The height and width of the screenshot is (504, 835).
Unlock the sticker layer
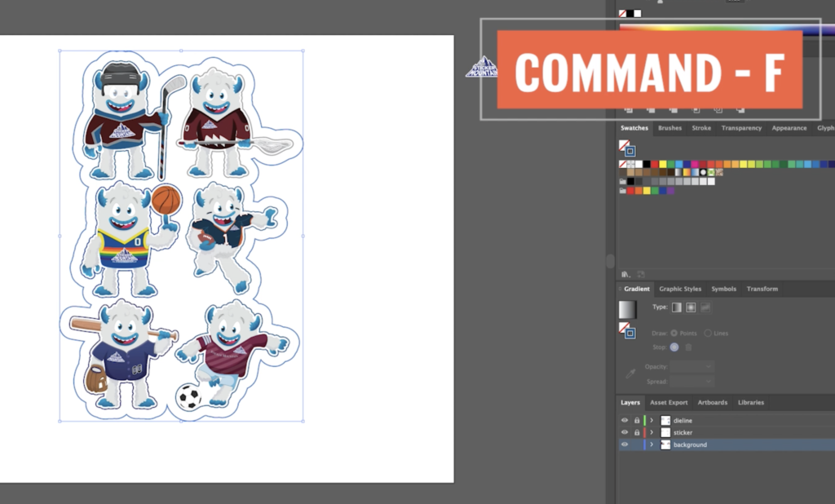click(636, 432)
